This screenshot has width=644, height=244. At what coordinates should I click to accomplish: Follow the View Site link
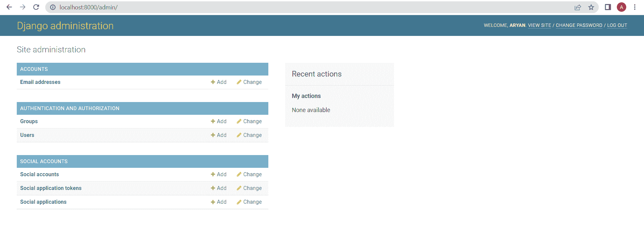539,25
